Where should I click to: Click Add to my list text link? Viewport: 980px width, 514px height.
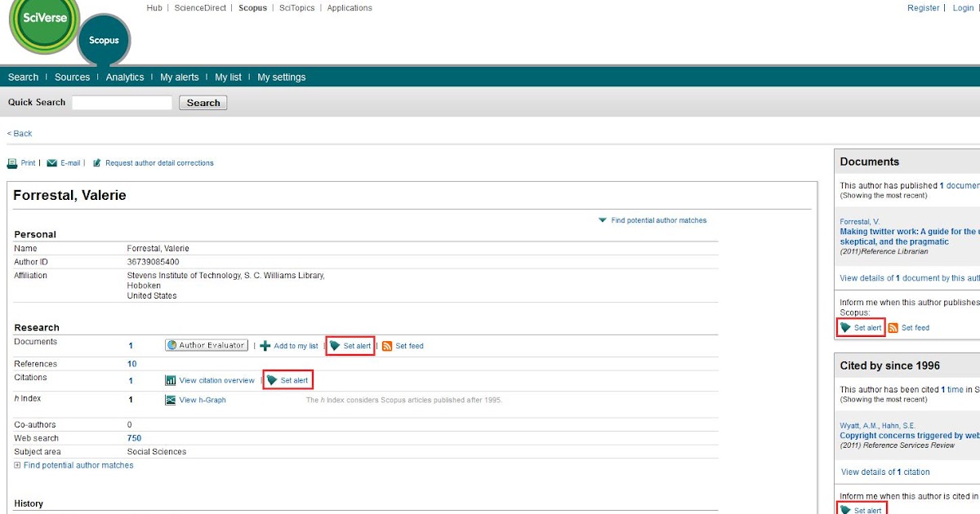(296, 346)
